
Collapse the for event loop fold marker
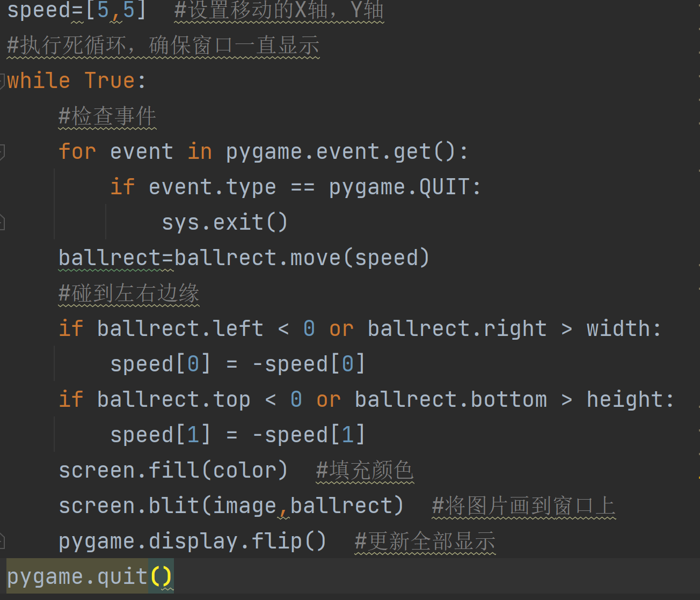click(2, 152)
